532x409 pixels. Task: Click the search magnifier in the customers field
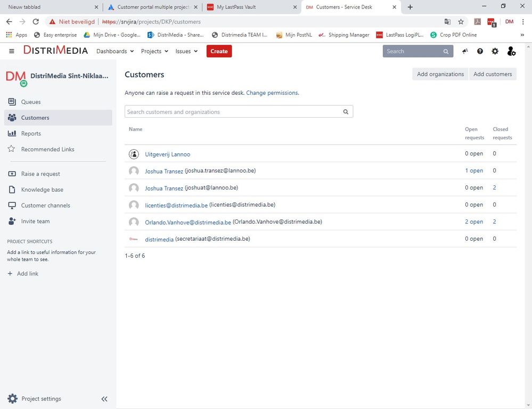tap(346, 112)
